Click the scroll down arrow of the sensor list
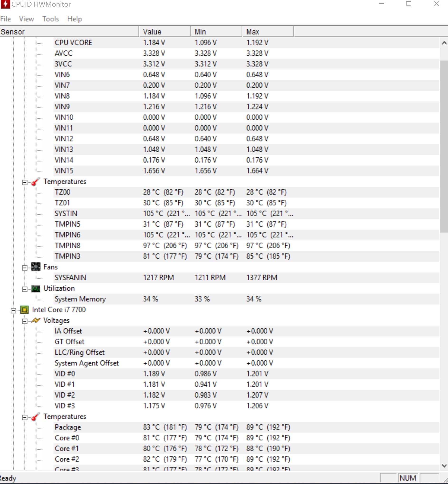The width and height of the screenshot is (448, 484). click(444, 465)
